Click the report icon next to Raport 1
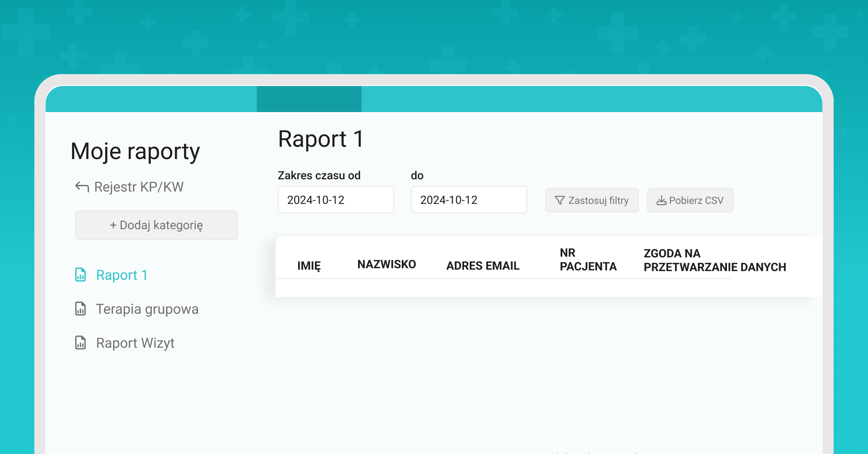Image resolution: width=868 pixels, height=454 pixels. coord(80,275)
